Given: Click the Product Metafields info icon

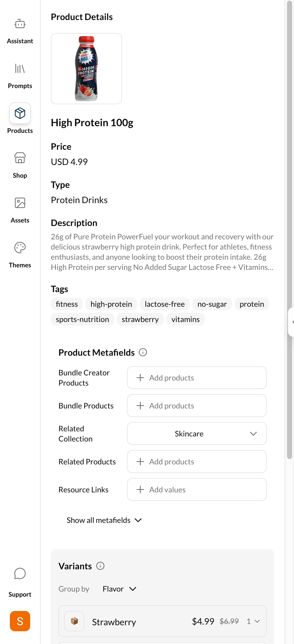Looking at the screenshot, I should 143,352.
